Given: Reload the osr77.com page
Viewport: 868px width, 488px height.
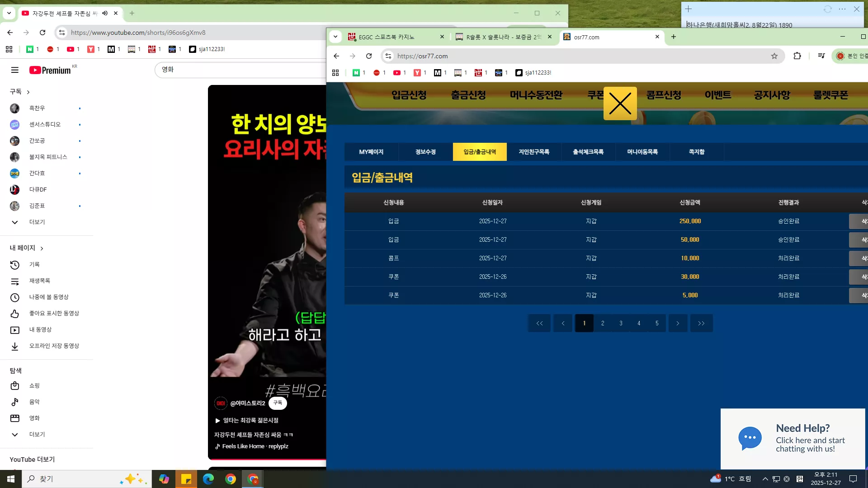Looking at the screenshot, I should [369, 56].
